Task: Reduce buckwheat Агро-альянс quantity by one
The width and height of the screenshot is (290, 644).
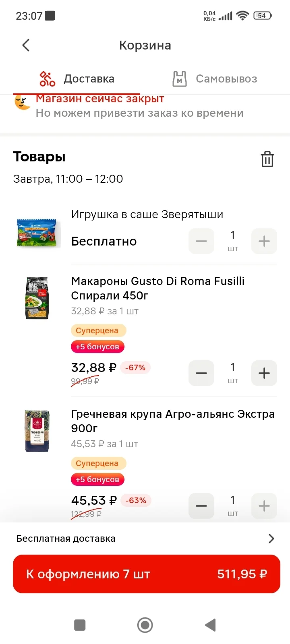Action: click(201, 506)
